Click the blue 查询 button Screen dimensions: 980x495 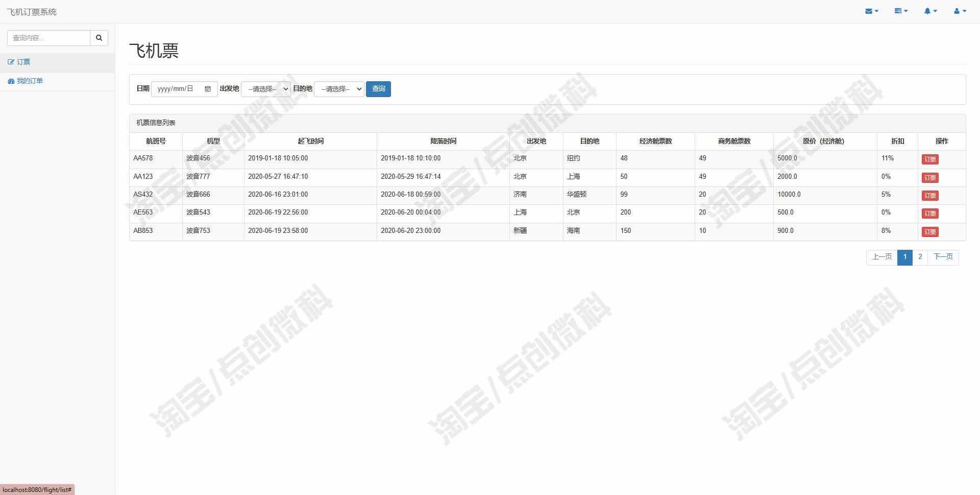coord(378,89)
